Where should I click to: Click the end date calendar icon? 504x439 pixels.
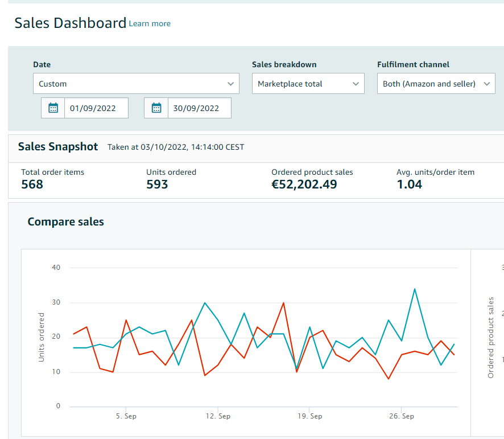click(x=156, y=108)
